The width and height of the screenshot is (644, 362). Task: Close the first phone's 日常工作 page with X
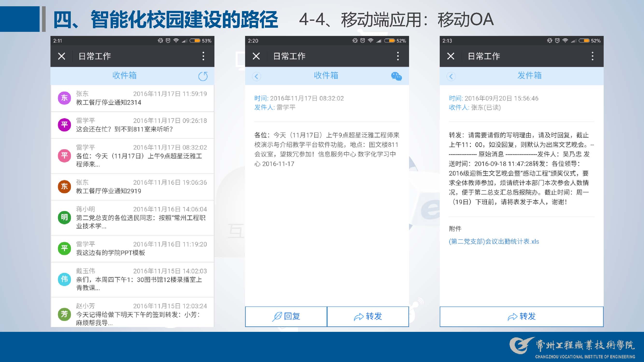pos(62,56)
